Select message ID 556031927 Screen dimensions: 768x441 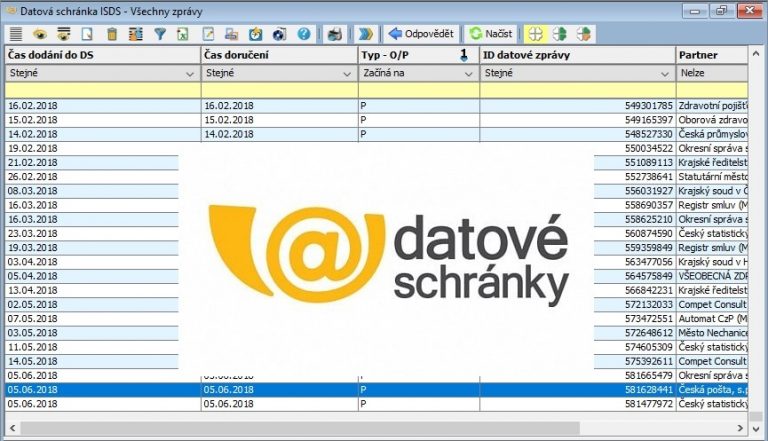(x=649, y=191)
